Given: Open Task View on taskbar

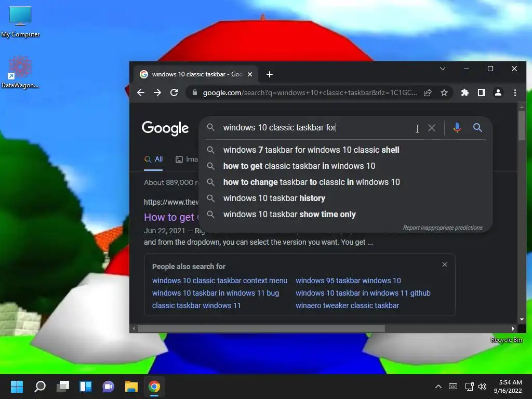Looking at the screenshot, I should (63, 387).
